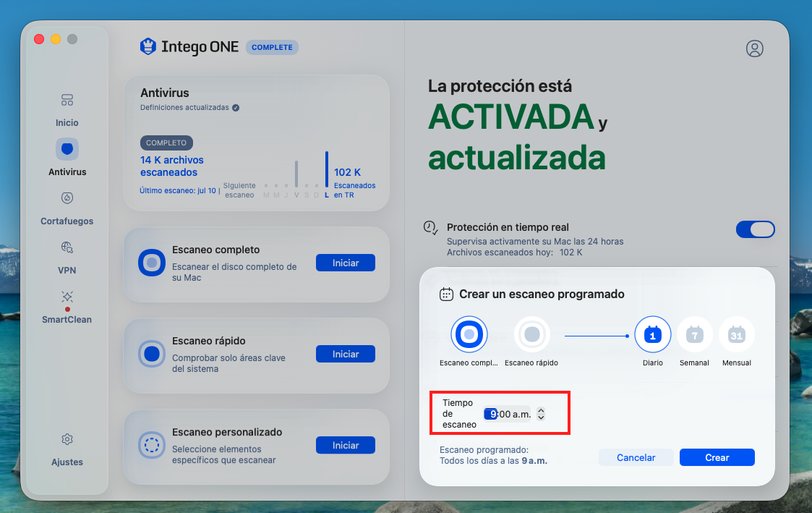
Task: Select Mensual monthly frequency
Action: click(x=736, y=334)
